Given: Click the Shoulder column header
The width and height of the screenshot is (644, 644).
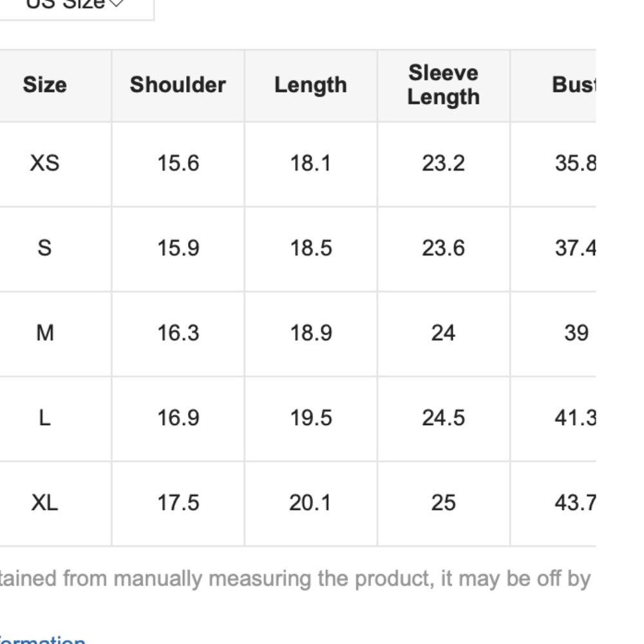Looking at the screenshot, I should [x=178, y=85].
